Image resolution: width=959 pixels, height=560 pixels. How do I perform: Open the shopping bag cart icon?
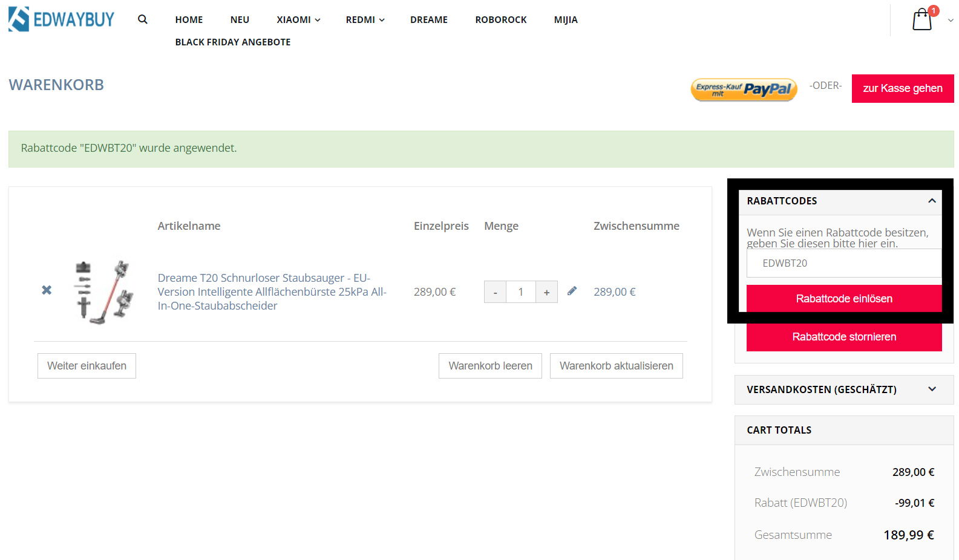[922, 19]
